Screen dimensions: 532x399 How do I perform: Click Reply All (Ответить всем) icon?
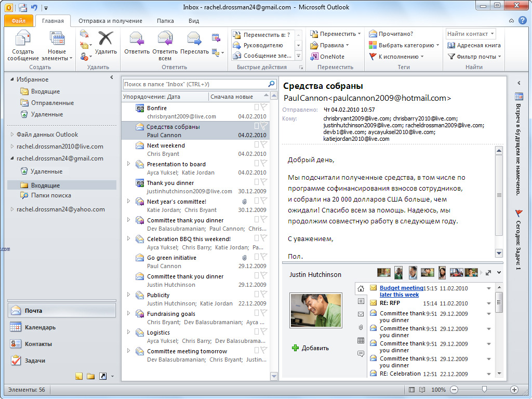pyautogui.click(x=165, y=46)
